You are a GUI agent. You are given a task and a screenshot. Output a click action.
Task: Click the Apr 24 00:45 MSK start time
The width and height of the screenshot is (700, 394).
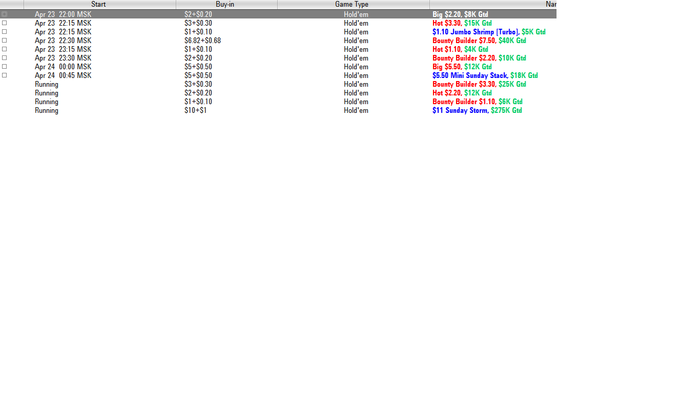(x=63, y=75)
